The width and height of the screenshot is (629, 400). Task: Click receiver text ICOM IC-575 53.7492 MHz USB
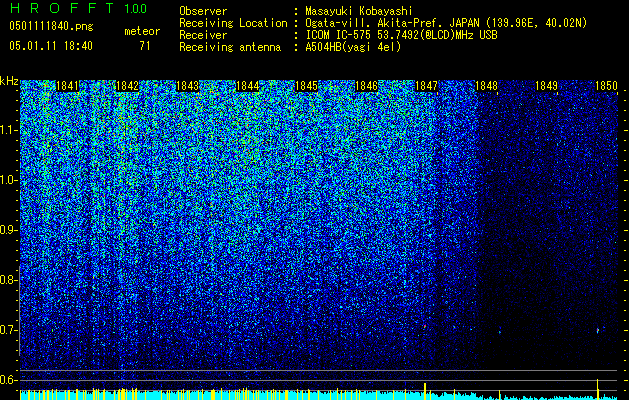[x=401, y=35]
